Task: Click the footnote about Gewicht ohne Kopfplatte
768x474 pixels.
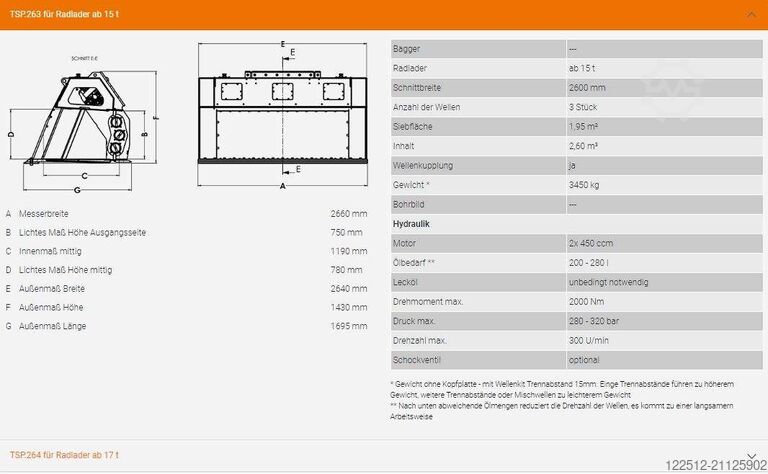Action: (562, 389)
